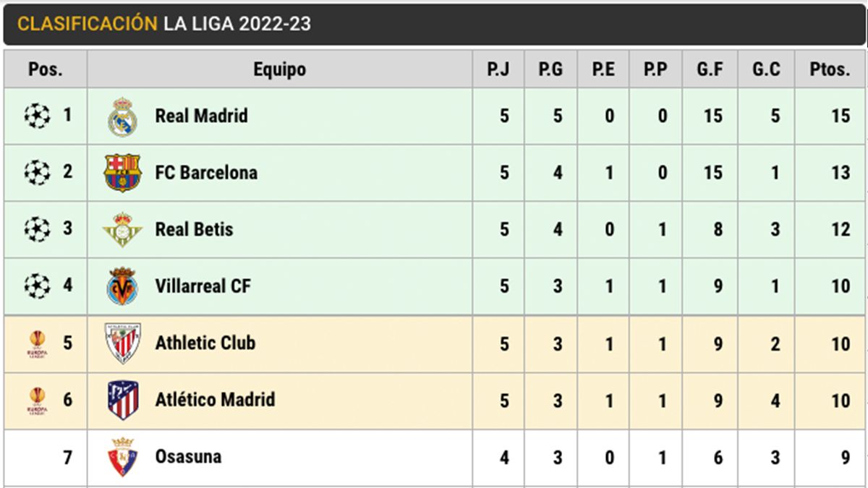The width and height of the screenshot is (868, 488).
Task: Click the Villarreal CF crest
Action: pos(122,286)
